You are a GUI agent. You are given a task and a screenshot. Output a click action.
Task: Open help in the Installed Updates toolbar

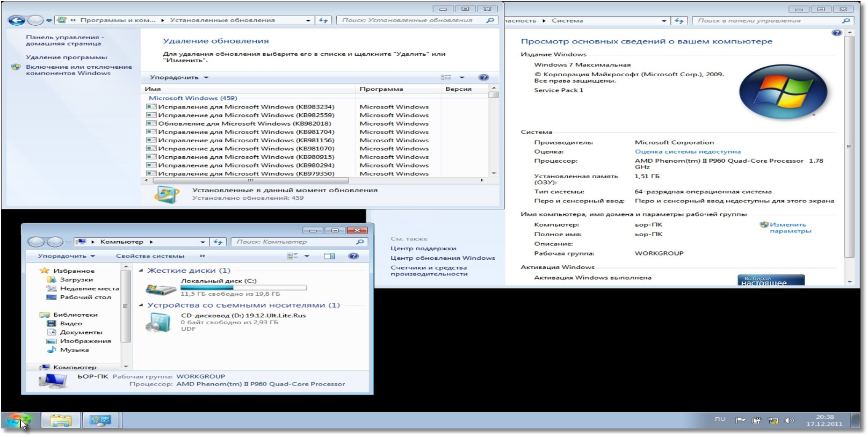[483, 77]
